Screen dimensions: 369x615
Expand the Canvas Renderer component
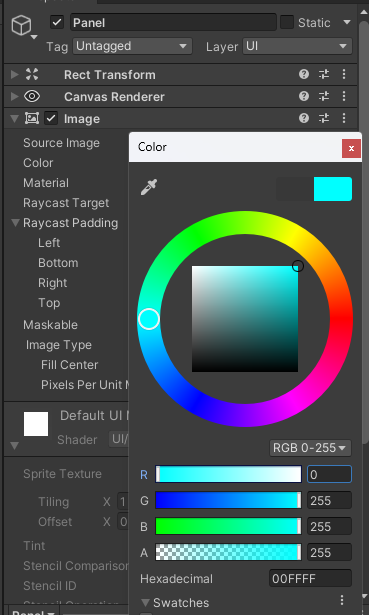15,96
